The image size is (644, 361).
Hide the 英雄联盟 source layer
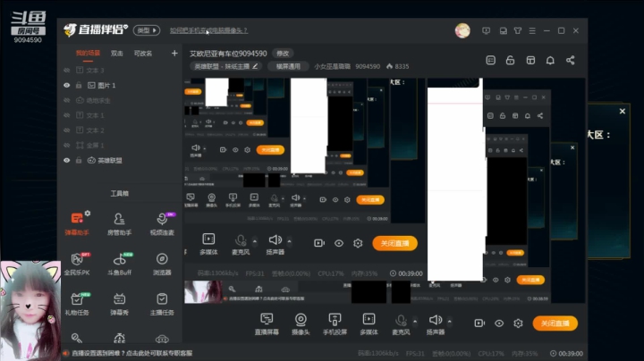pyautogui.click(x=66, y=161)
